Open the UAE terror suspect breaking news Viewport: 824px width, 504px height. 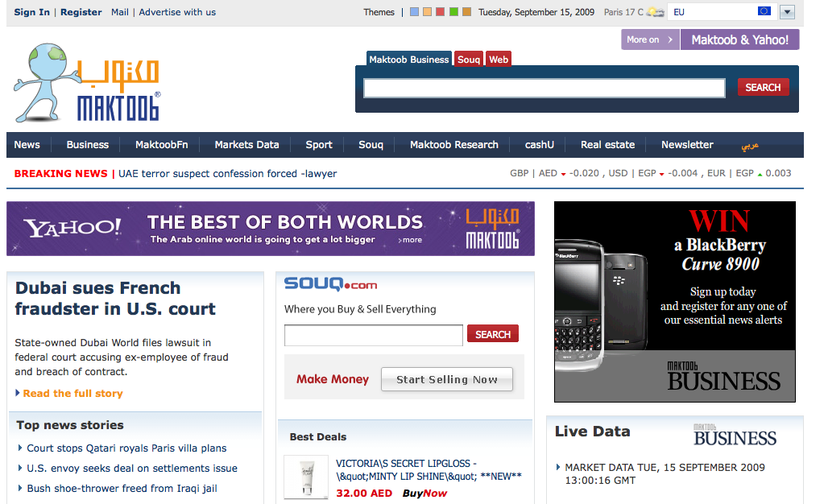[227, 173]
